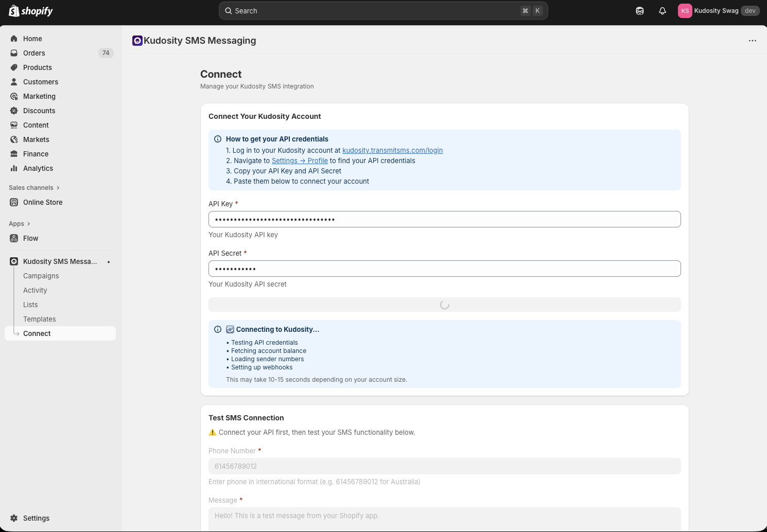Expand the Apps section

[20, 224]
